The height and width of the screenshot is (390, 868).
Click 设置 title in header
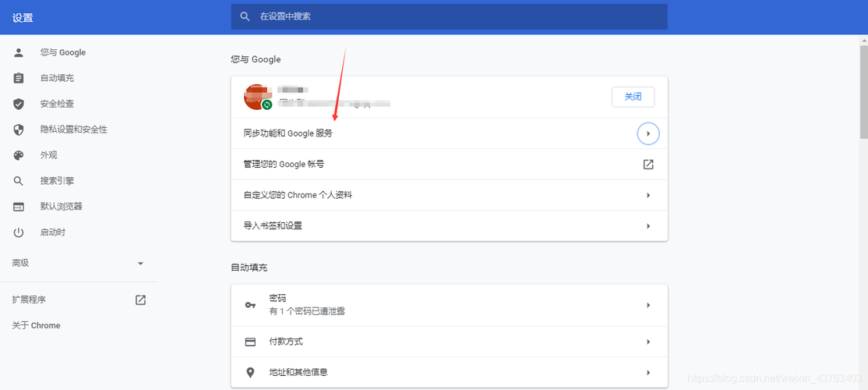point(23,18)
